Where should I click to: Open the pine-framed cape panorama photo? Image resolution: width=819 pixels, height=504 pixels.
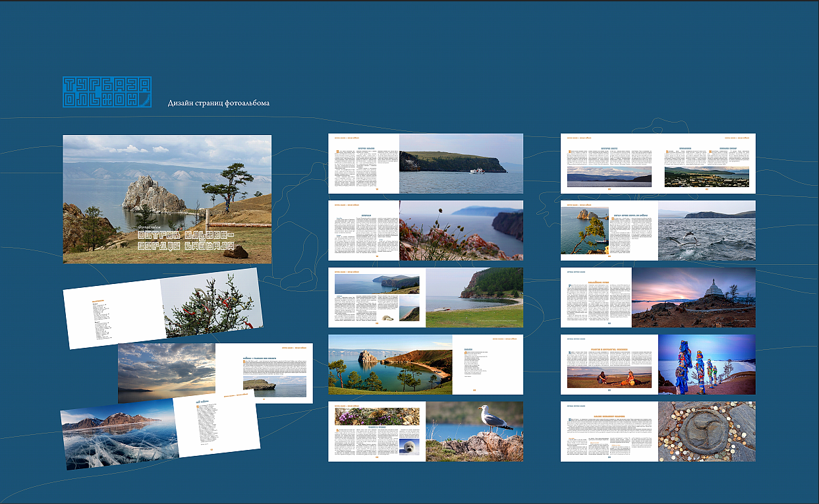[x=390, y=364]
